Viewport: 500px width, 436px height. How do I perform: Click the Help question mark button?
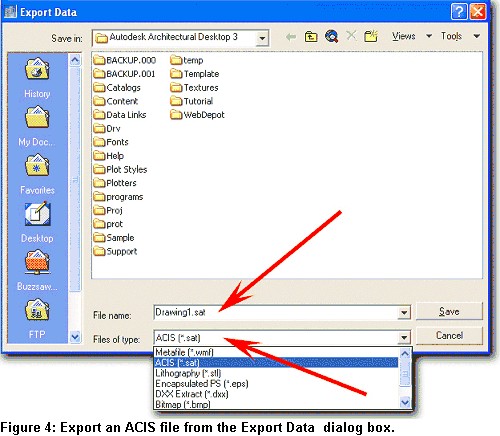[459, 12]
